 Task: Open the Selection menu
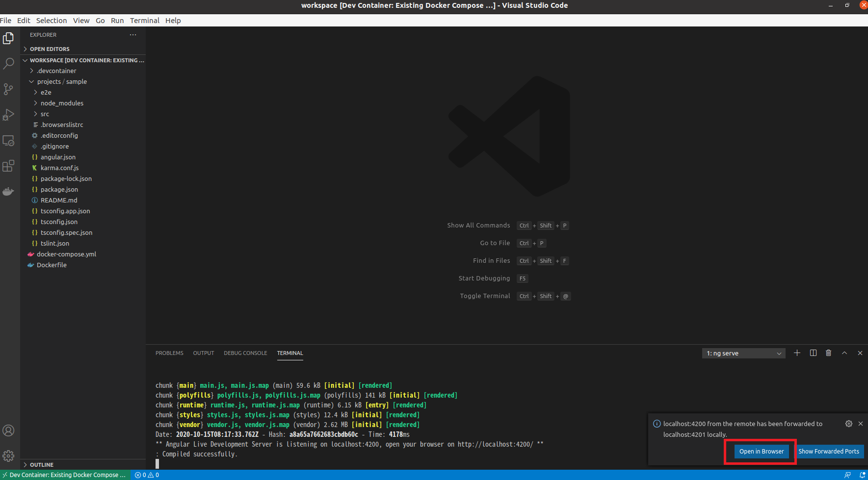pos(52,21)
